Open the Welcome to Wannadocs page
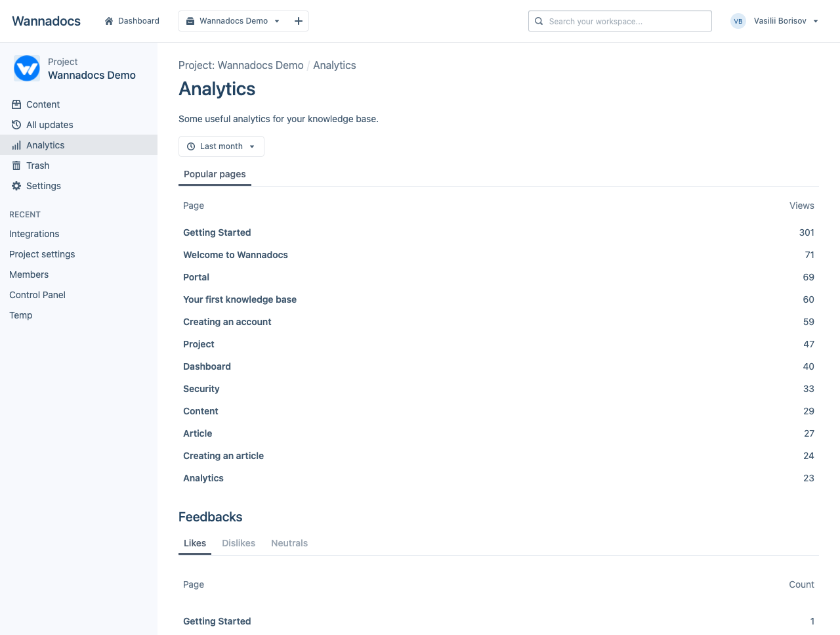The height and width of the screenshot is (635, 840). click(x=236, y=255)
